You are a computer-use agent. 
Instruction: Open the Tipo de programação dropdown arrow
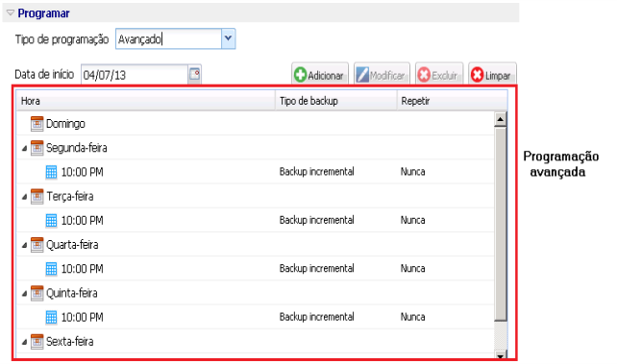(228, 38)
